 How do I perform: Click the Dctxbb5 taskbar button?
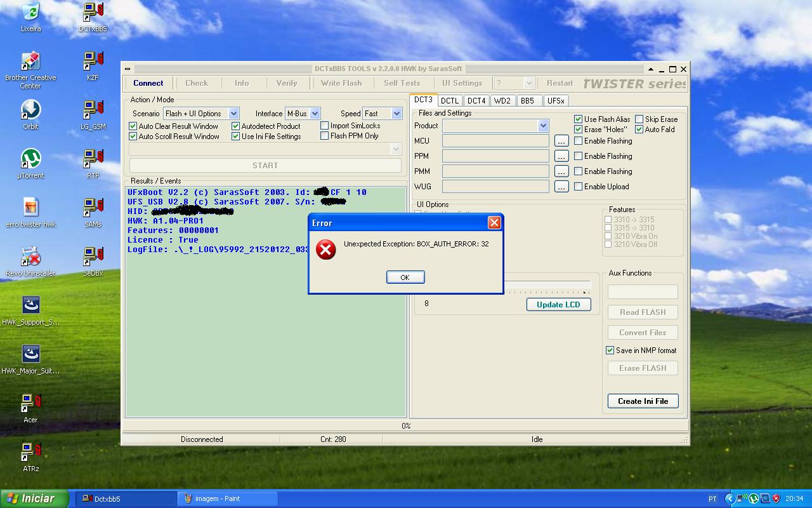[x=127, y=498]
